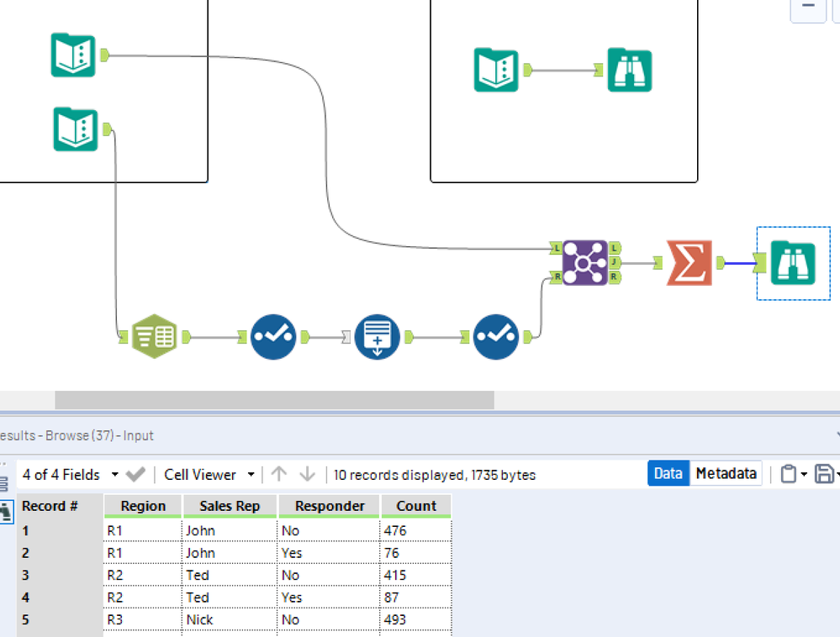The image size is (840, 637).
Task: Select the green hexagon Cross Tab tool
Action: coord(154,337)
